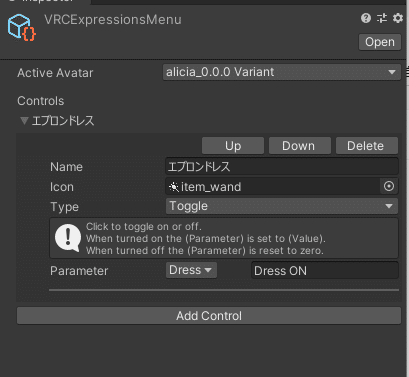
Task: Open the object picker for Icon field
Action: (389, 186)
